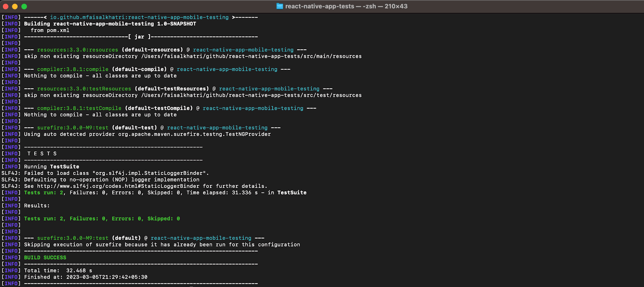Image resolution: width=644 pixels, height=287 pixels.
Task: Maximize the terminal using green button
Action: 24,6
